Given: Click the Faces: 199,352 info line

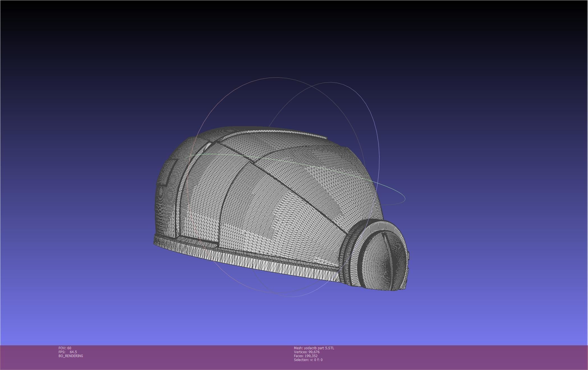Looking at the screenshot, I should (x=306, y=356).
